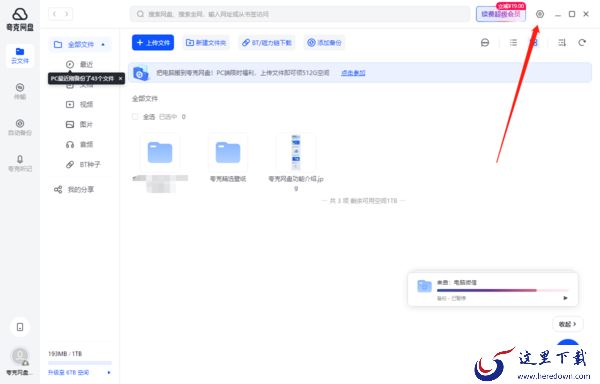
Task: Select the 最近 recent category
Action: click(x=80, y=64)
